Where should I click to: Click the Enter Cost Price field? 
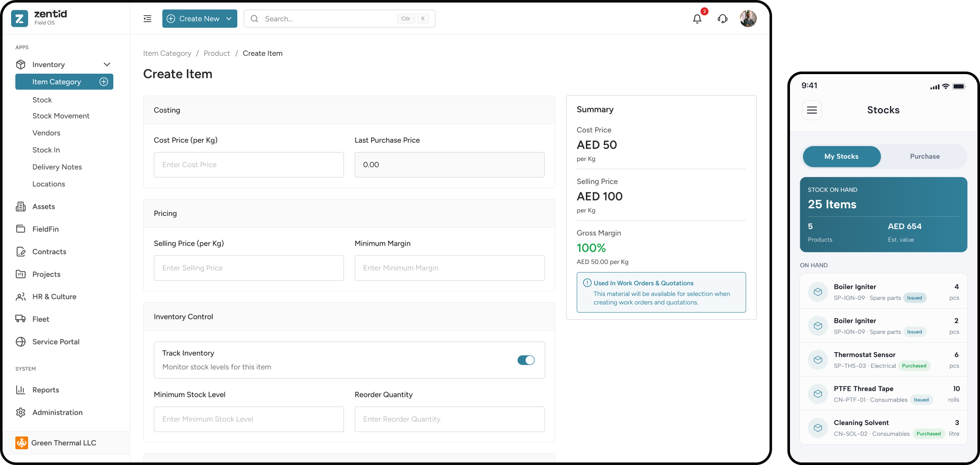(249, 165)
